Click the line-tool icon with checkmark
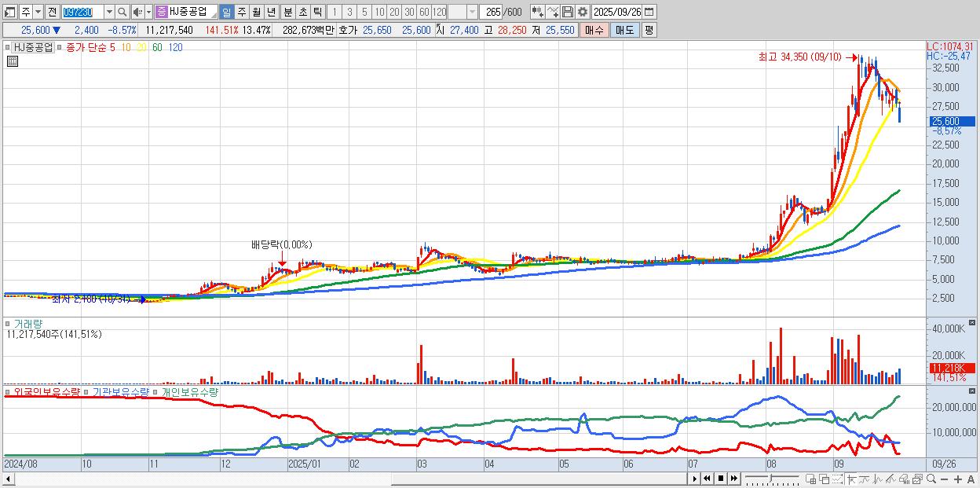This screenshot has height=488, width=980. click(x=553, y=12)
